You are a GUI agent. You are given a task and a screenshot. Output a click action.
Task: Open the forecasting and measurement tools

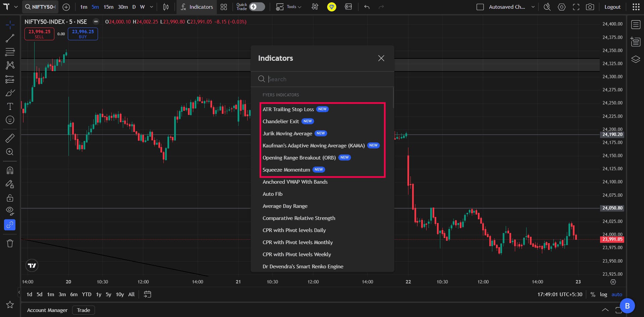coord(10,79)
